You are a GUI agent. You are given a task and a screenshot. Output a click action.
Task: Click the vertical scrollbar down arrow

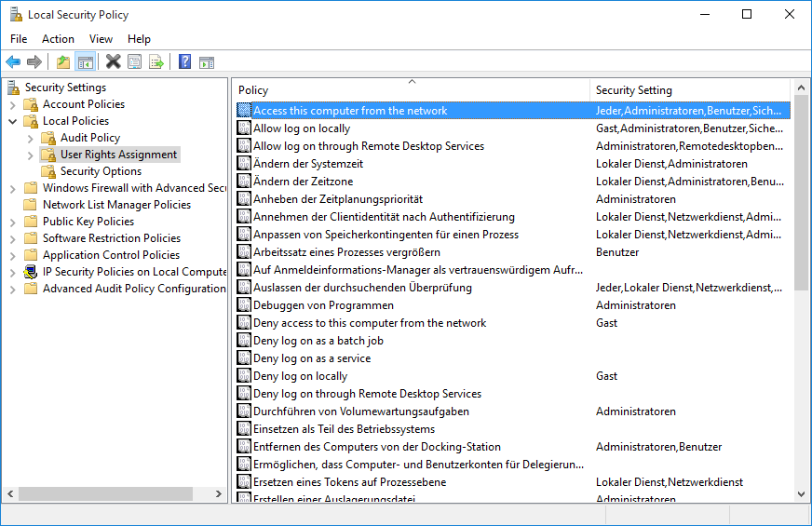click(x=801, y=494)
